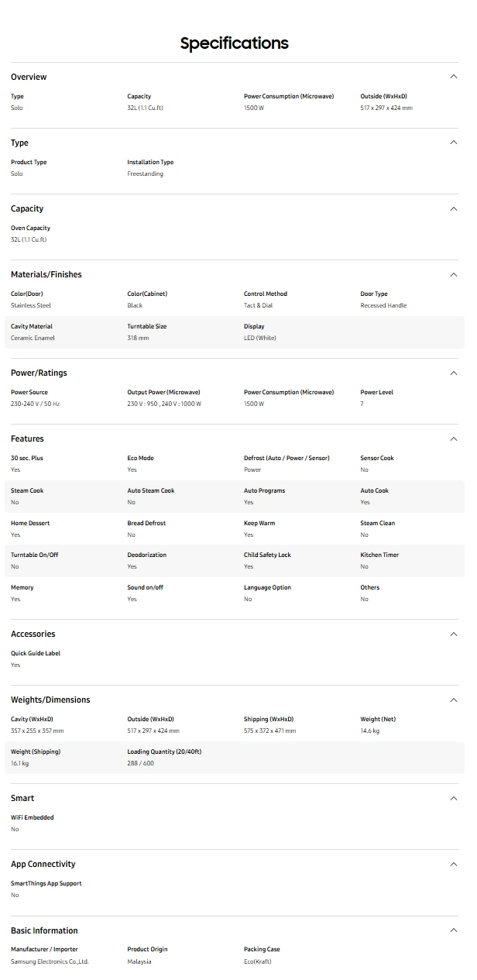Click the Basic Information heading text
The image size is (477, 980).
(x=44, y=930)
